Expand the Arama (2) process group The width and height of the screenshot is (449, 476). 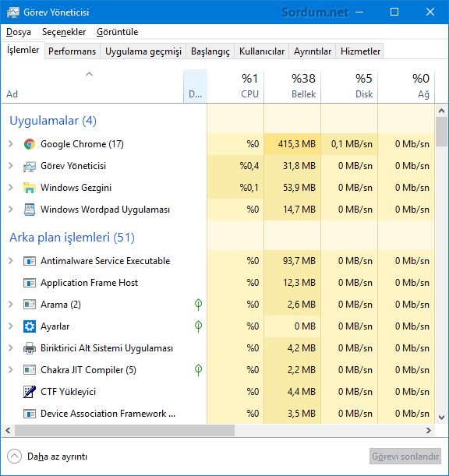(11, 304)
